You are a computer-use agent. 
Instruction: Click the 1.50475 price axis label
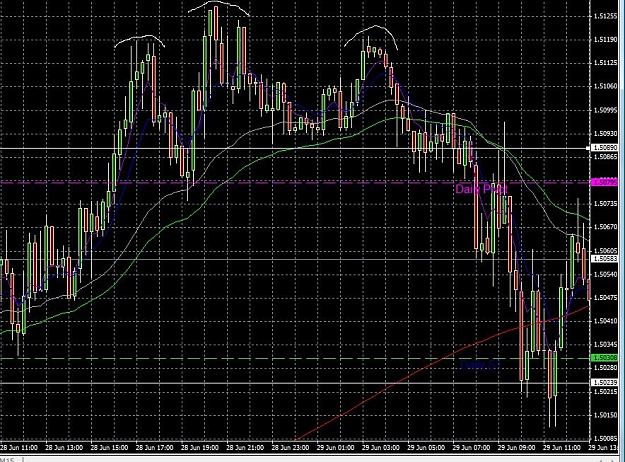[605, 298]
